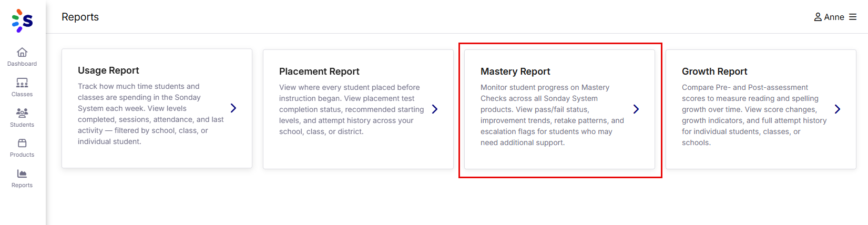Image resolution: width=868 pixels, height=225 pixels.
Task: Click the Placement Report description text
Action: pyautogui.click(x=352, y=109)
